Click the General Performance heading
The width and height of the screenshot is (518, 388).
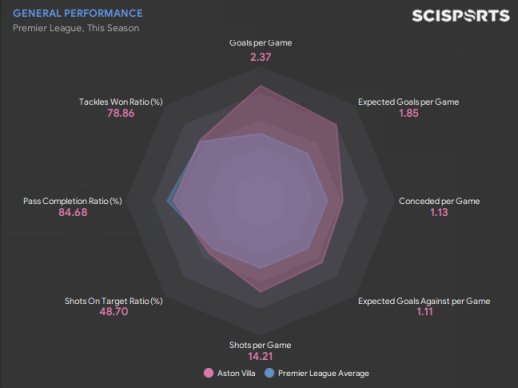[78, 13]
